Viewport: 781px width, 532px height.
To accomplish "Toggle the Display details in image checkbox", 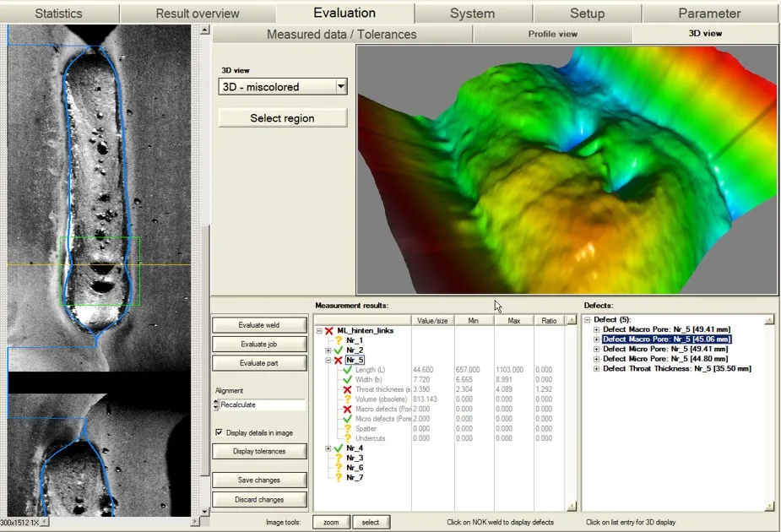I will [x=219, y=433].
